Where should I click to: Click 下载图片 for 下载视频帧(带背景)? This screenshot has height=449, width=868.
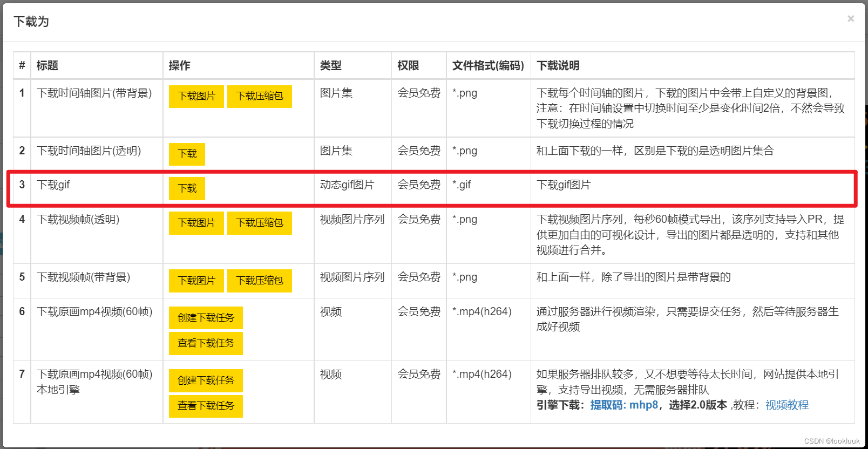(x=196, y=281)
